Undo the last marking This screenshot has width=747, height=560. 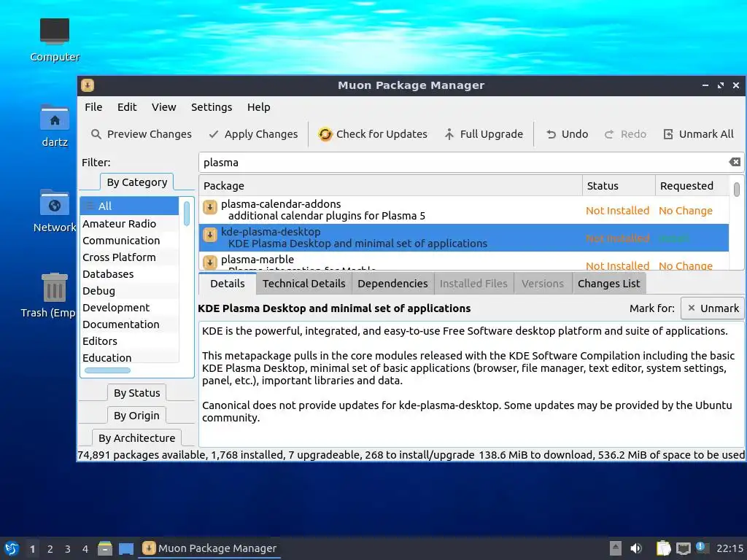(x=568, y=134)
